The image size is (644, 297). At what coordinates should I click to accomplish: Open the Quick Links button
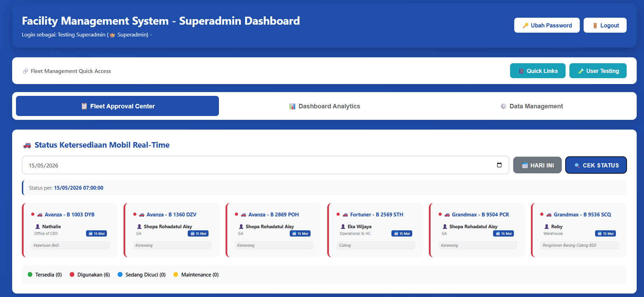point(538,71)
